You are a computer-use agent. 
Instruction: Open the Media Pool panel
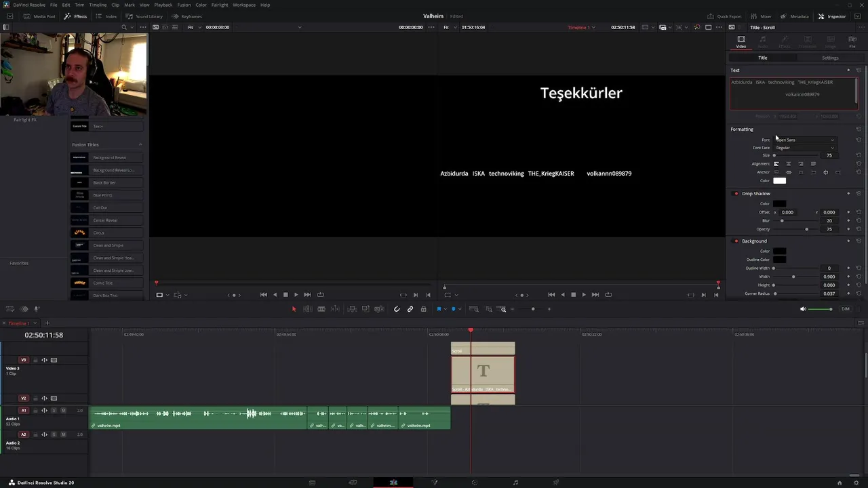tap(40, 16)
